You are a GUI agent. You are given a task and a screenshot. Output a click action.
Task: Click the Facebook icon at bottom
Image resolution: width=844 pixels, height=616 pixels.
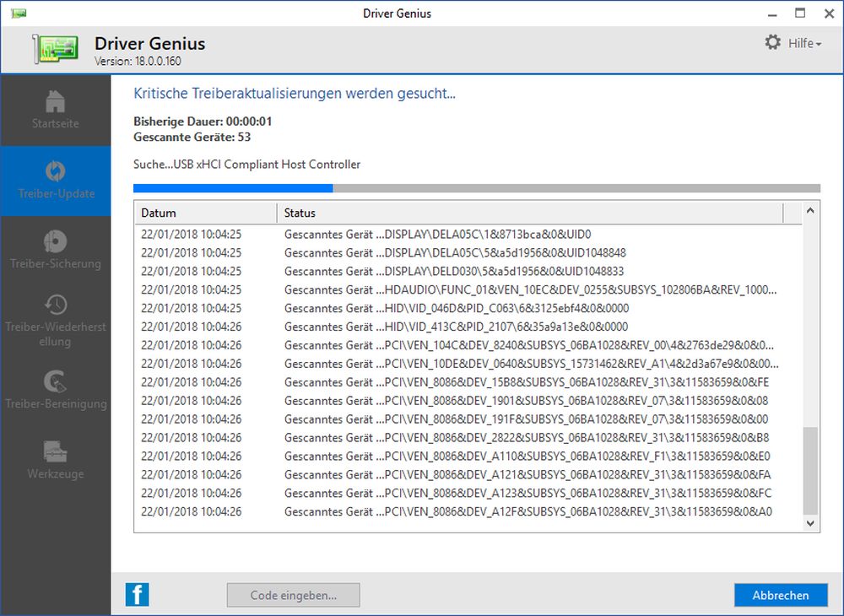pyautogui.click(x=138, y=595)
